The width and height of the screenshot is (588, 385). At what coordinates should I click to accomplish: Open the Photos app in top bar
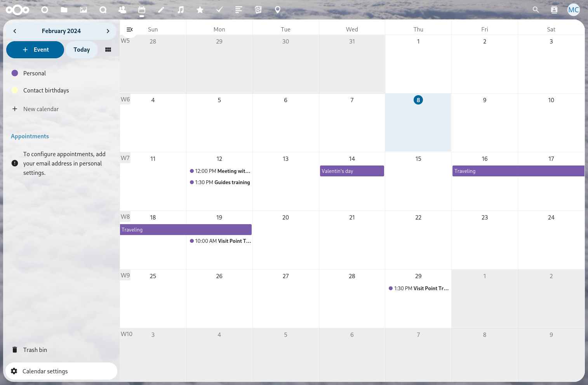pyautogui.click(x=84, y=10)
